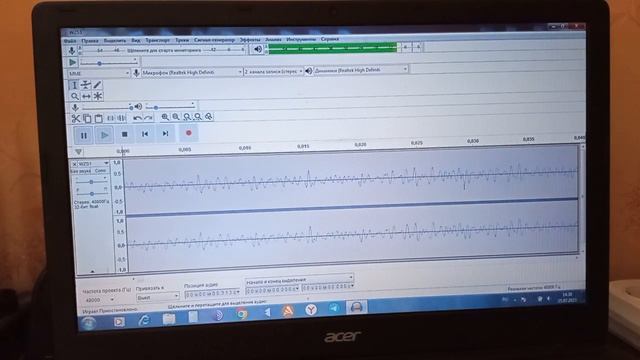Click the track pan slider
Screen dimensions: 640x360
pos(92,193)
